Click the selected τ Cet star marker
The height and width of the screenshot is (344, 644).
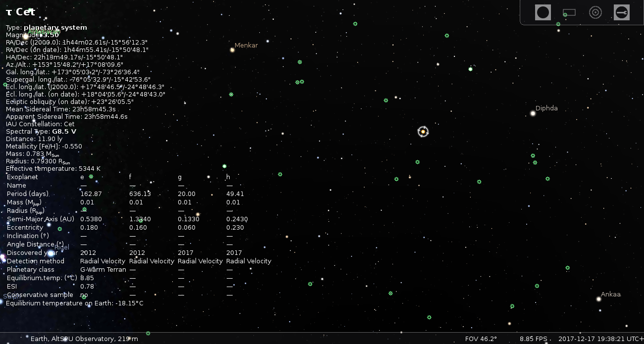[x=423, y=132]
